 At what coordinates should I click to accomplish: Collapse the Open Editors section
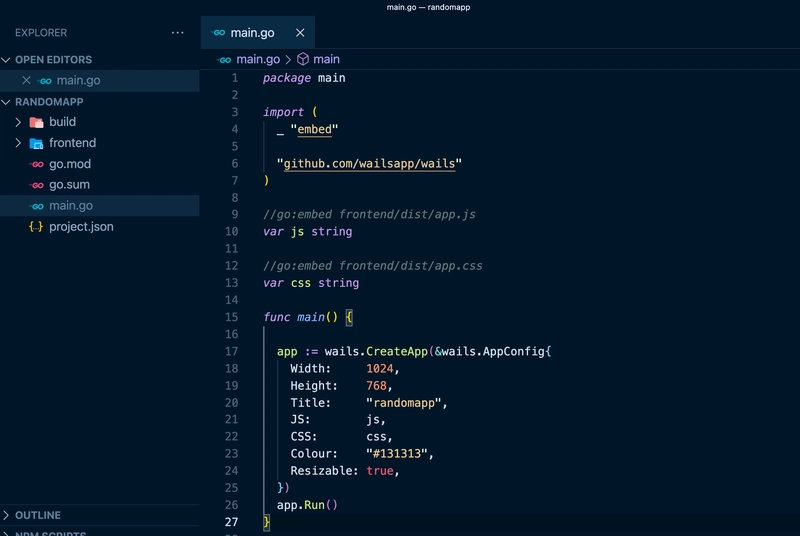click(6, 60)
